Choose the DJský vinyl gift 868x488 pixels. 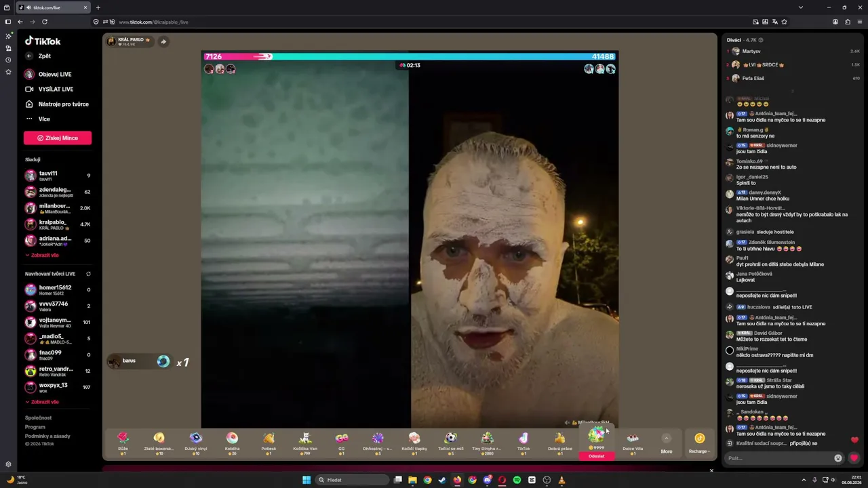(x=196, y=442)
